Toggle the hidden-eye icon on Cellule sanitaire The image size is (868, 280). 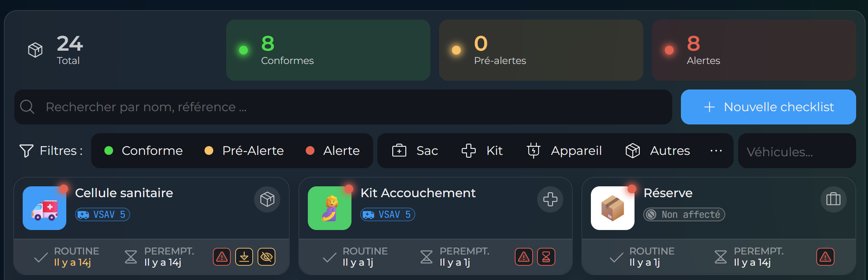point(266,257)
